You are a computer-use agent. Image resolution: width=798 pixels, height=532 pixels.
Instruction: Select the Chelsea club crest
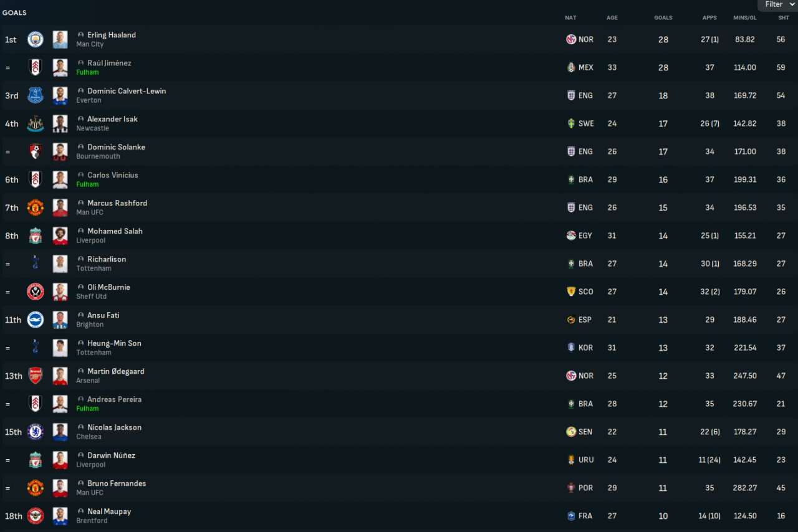tap(35, 432)
